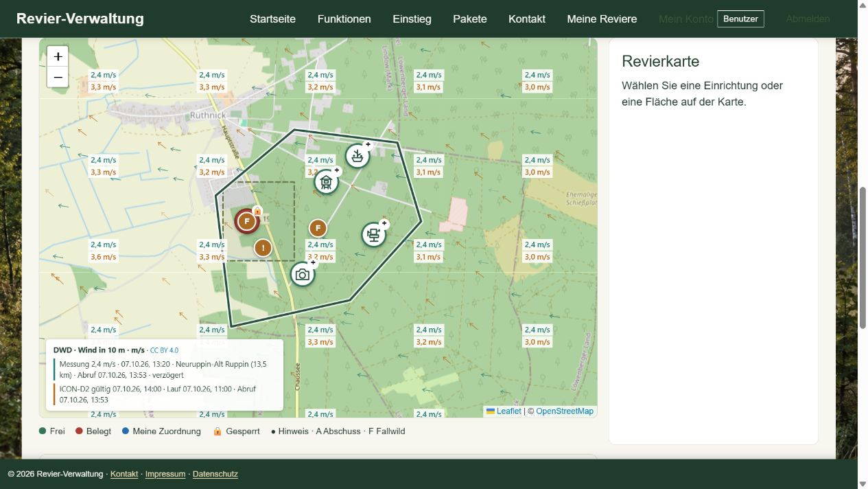Select the hunting tower marker
This screenshot has width=868, height=489.
point(326,182)
